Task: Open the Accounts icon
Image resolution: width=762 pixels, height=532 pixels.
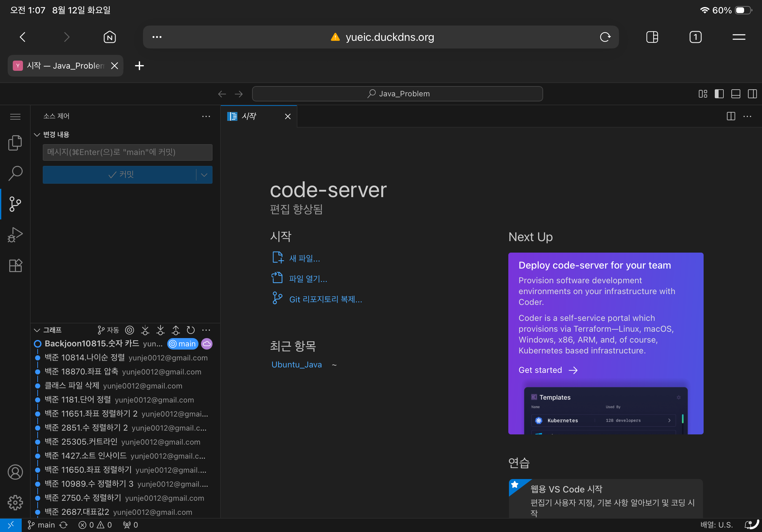Action: click(x=15, y=472)
